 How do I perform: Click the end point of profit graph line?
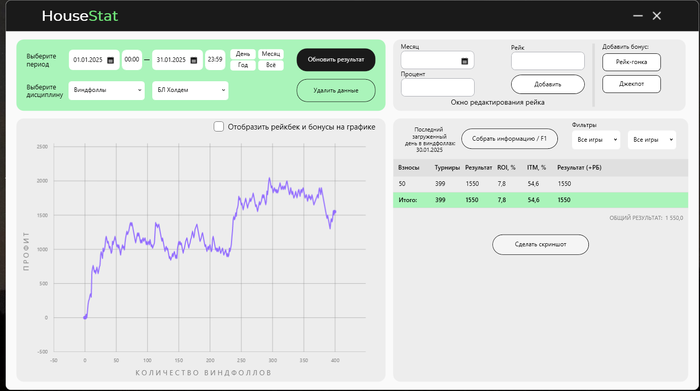[x=334, y=212]
